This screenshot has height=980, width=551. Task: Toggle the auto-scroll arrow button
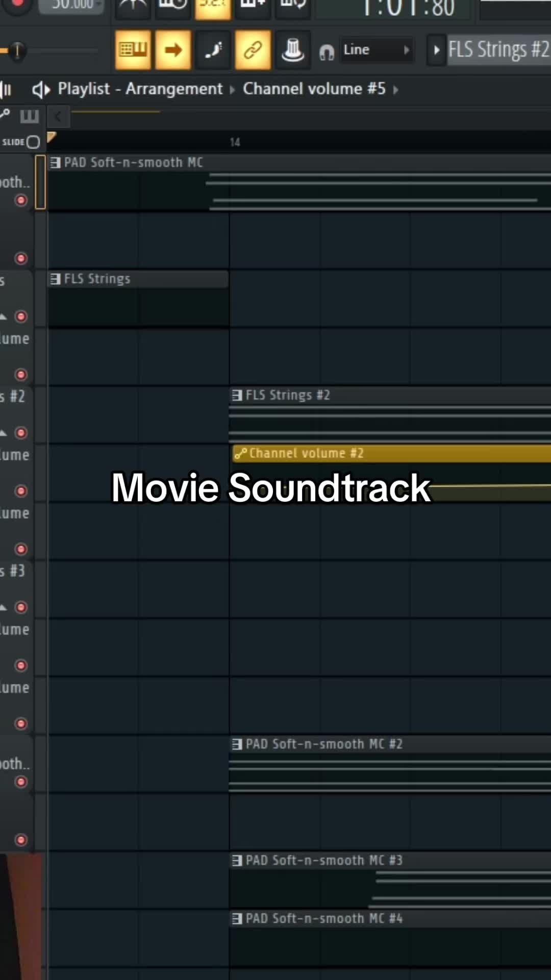(173, 50)
